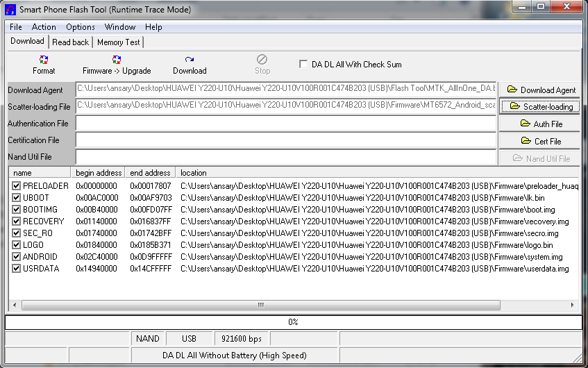This screenshot has width=588, height=368.
Task: Click begin address 0x00AC0000
Action: [x=97, y=198]
